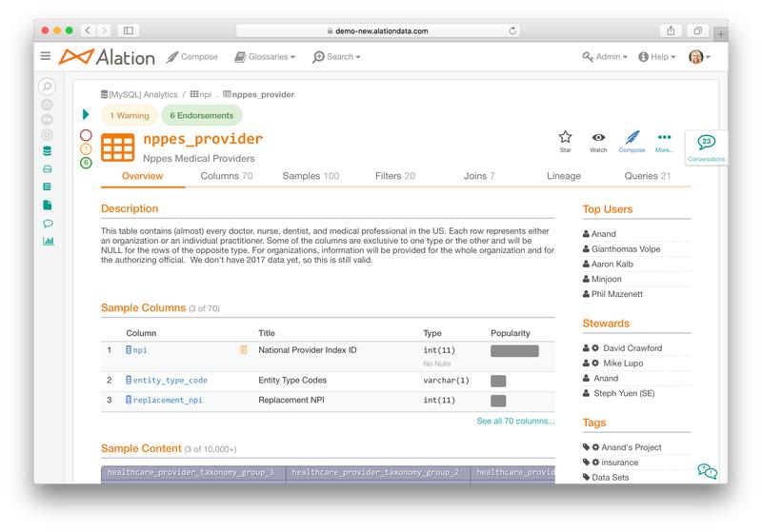Click the healthcare_provider_taxonomy_group_2 column header

(x=378, y=472)
